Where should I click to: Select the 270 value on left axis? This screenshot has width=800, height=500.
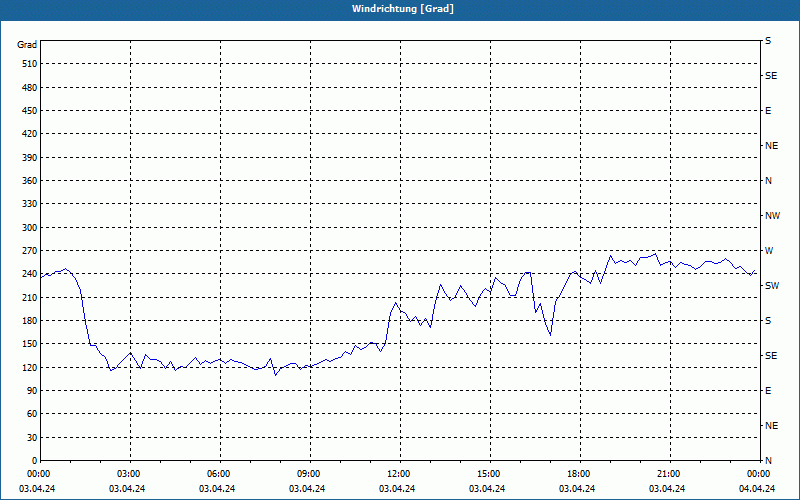pos(30,251)
